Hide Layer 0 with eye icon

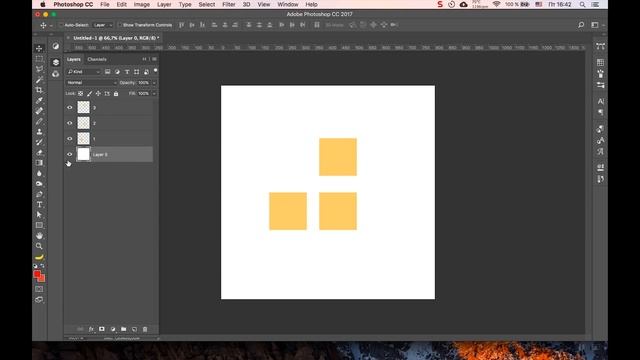[70, 154]
